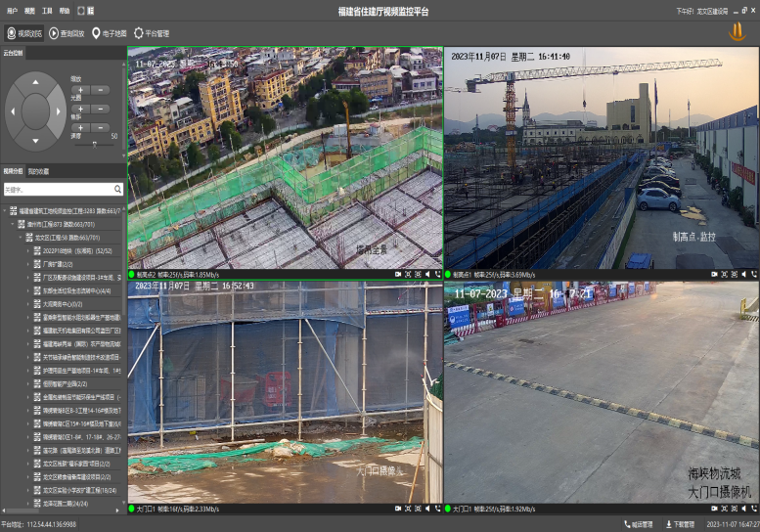Click the 光圈 iris plus button
This screenshot has height=532, width=760.
click(x=80, y=109)
